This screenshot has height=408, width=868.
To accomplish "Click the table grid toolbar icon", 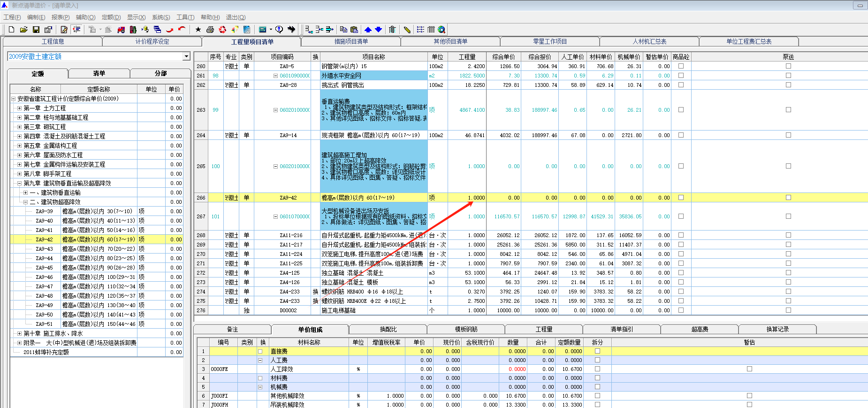I will [431, 30].
